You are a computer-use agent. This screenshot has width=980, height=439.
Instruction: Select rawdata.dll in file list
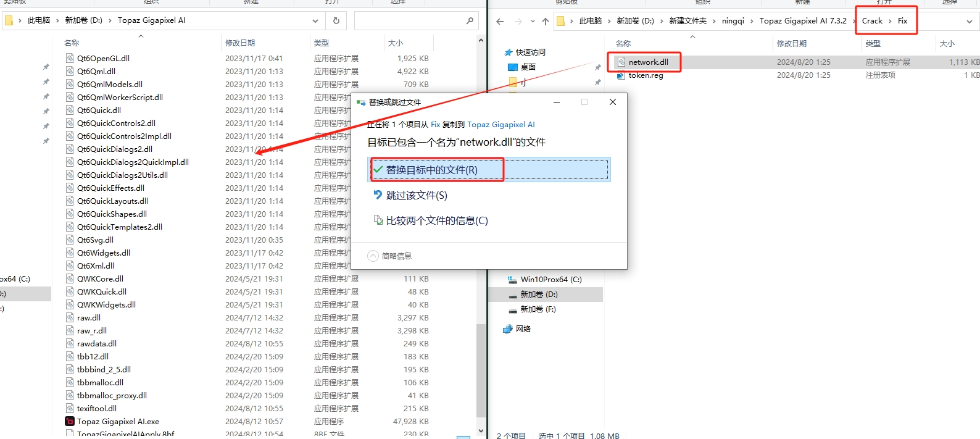(97, 343)
